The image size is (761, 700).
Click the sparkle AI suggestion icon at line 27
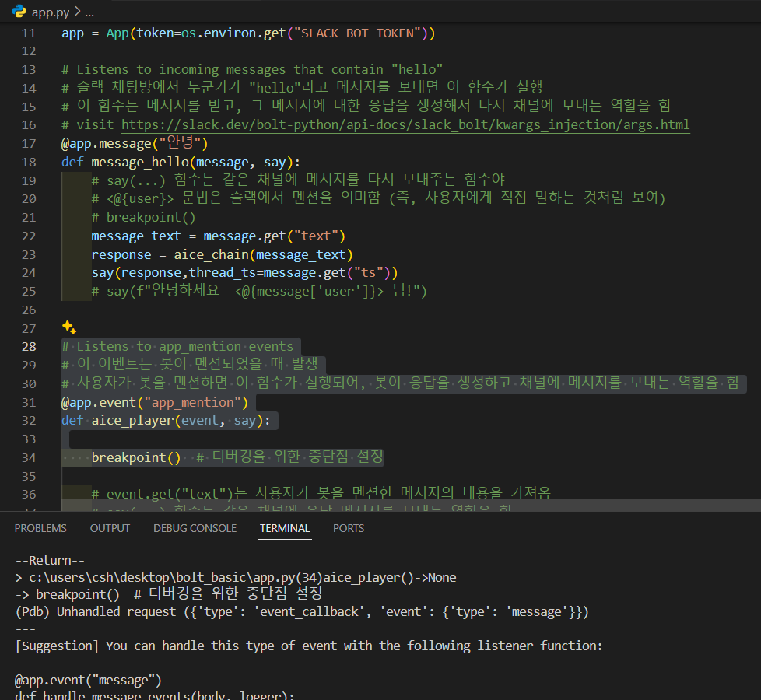coord(69,328)
